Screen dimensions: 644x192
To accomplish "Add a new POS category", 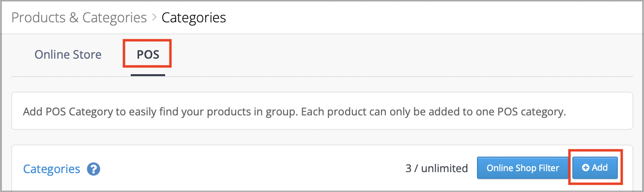I will (x=595, y=168).
